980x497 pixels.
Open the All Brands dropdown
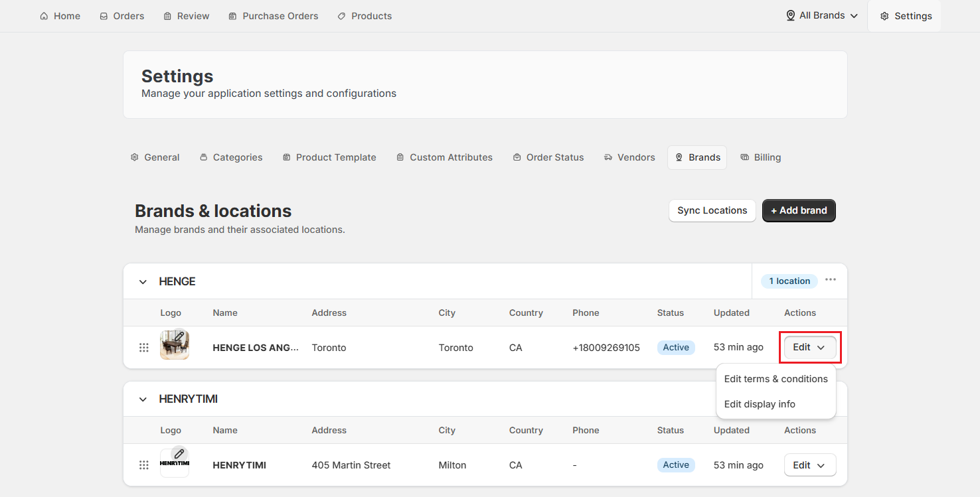822,15
